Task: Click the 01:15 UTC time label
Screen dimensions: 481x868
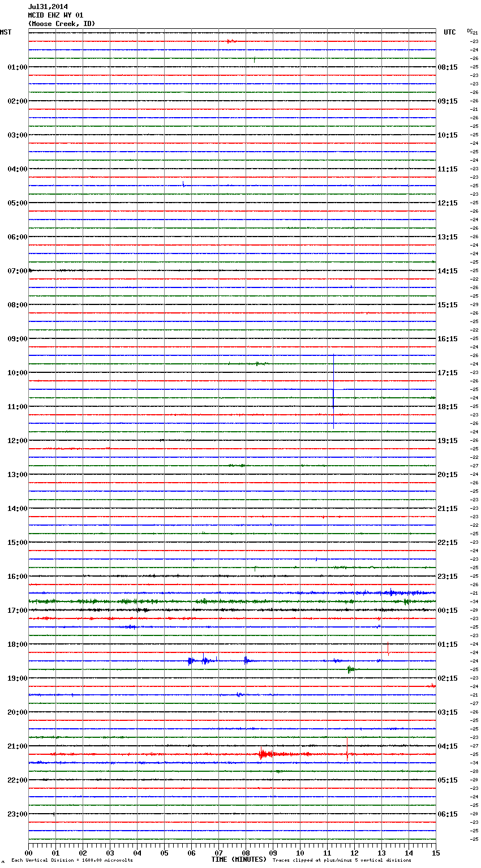Action: coord(448,644)
